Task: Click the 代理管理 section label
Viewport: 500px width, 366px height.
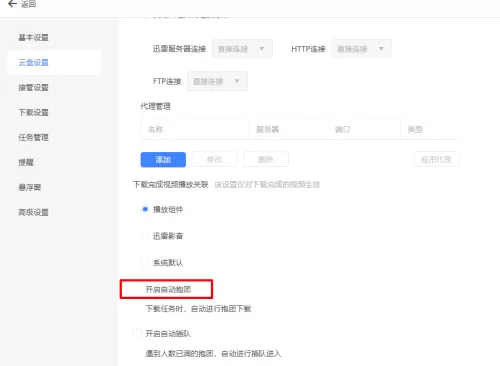Action: 155,106
